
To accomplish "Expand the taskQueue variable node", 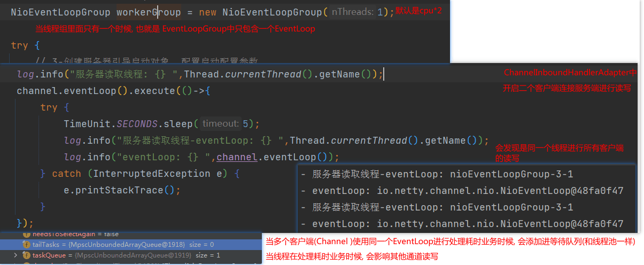I will pos(15,255).
